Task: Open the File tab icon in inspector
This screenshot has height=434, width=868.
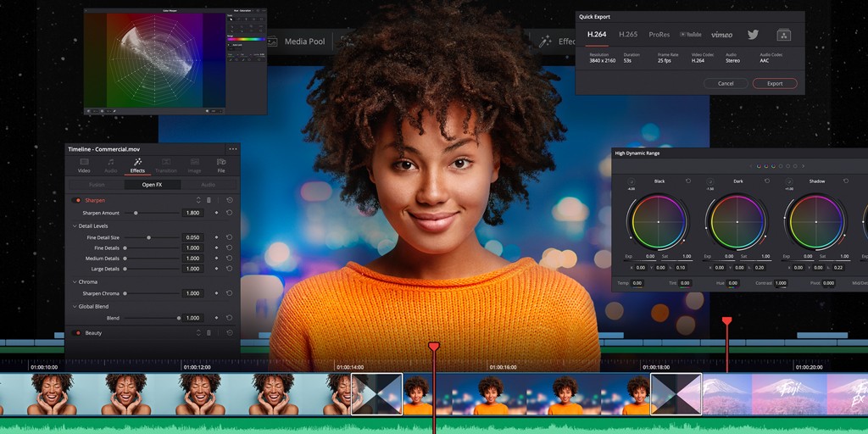Action: [221, 164]
